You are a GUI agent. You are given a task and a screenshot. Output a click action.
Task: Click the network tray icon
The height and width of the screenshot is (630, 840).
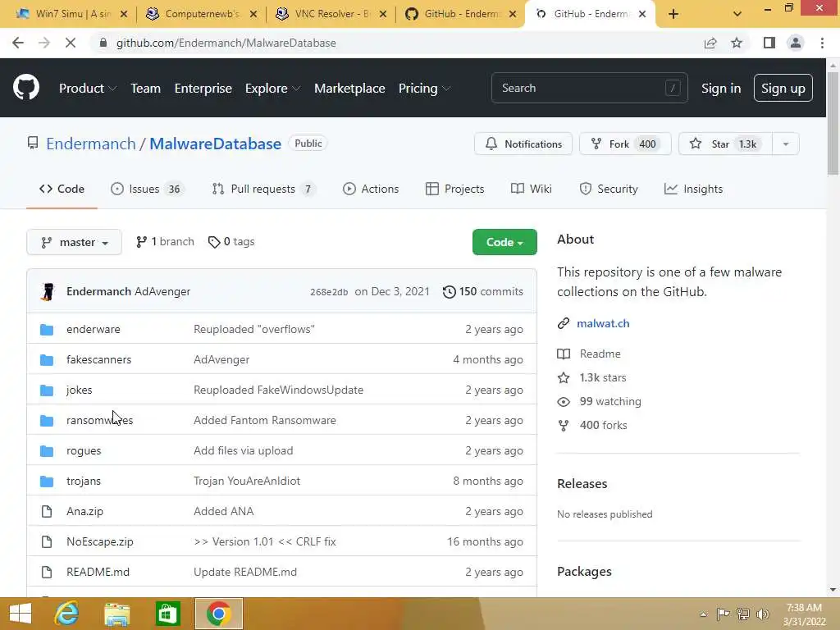pyautogui.click(x=743, y=614)
